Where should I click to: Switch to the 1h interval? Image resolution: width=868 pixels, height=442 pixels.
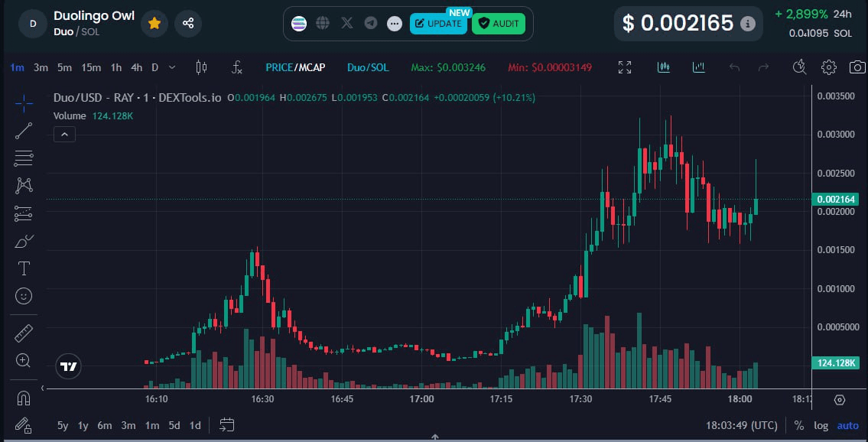pyautogui.click(x=115, y=67)
